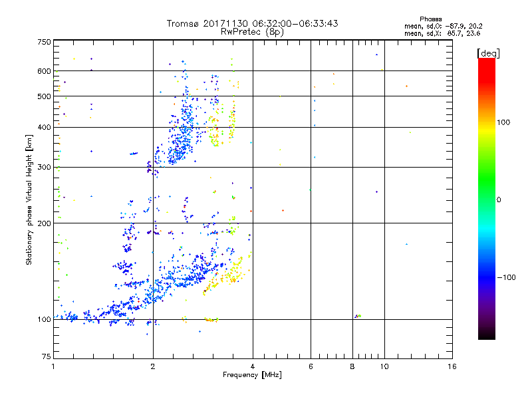
Task: Click the x-axis '4' tick label
Action: [253, 366]
